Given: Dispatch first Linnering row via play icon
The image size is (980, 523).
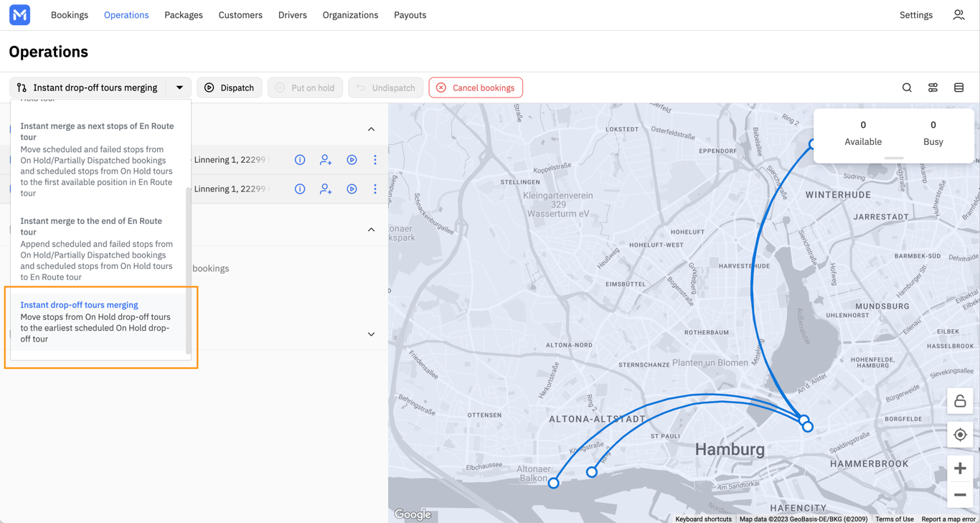Looking at the screenshot, I should (x=352, y=160).
